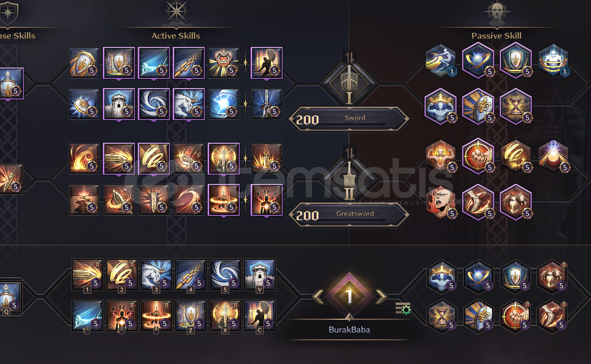
Task: Go to next preset with the right arrow
Action: (x=380, y=296)
